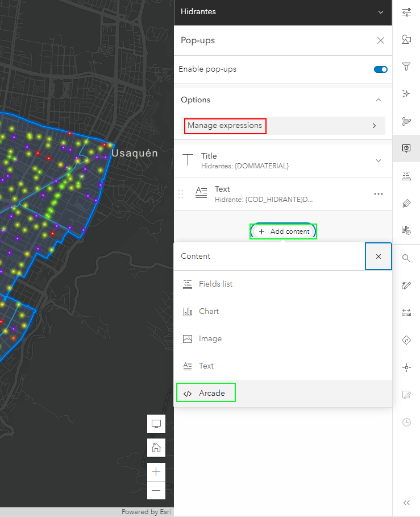420x517 pixels.
Task: Open the Filter funnel tool
Action: click(406, 67)
